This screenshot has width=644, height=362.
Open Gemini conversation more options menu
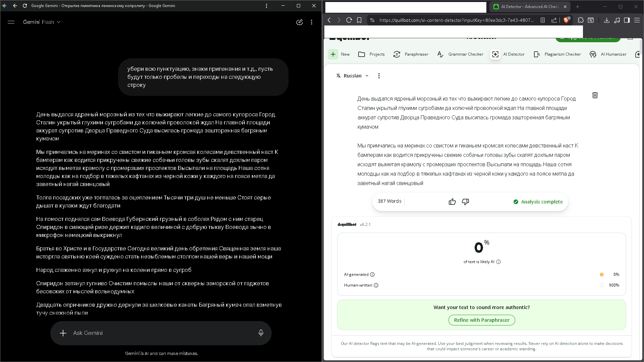tap(312, 22)
